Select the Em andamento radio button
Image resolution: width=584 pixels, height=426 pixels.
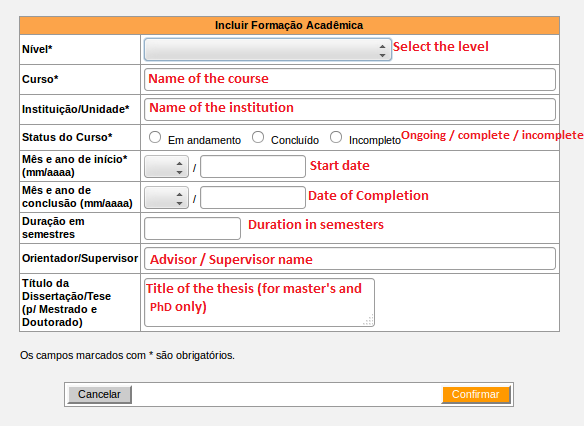pos(155,137)
